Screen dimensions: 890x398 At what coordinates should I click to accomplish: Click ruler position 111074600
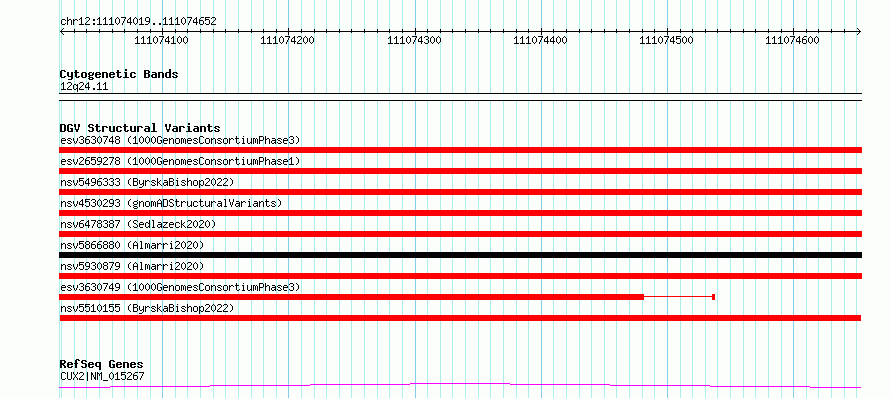pyautogui.click(x=792, y=40)
